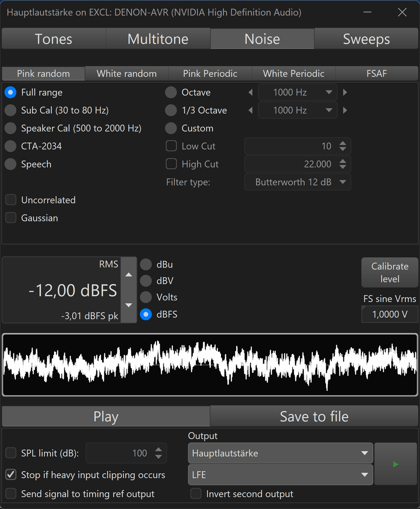This screenshot has height=509, width=420.
Task: Increment the SPL limit value
Action: click(159, 450)
